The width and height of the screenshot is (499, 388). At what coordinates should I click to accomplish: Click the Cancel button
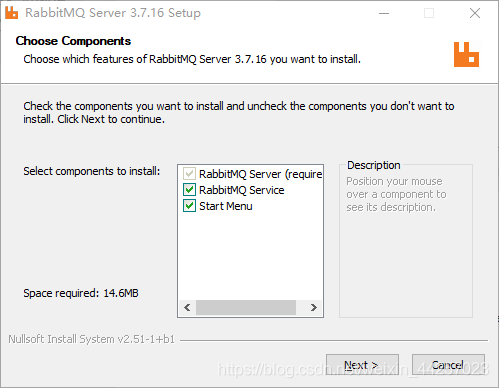pos(448,365)
